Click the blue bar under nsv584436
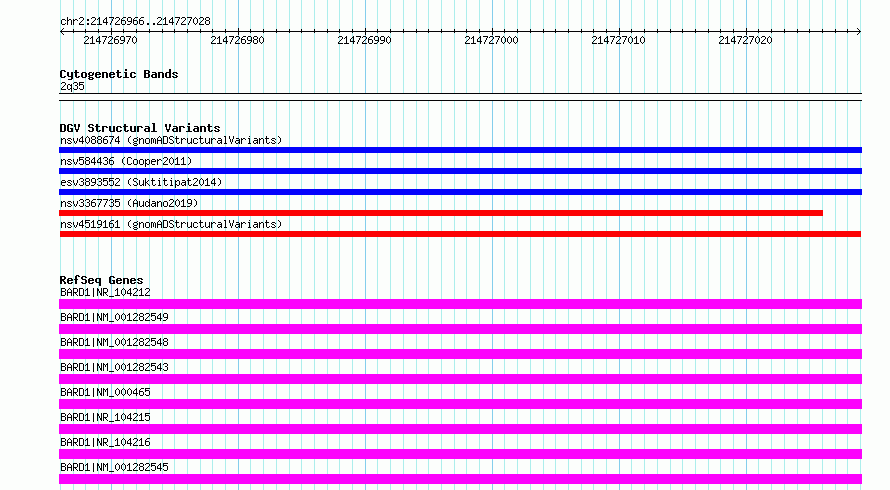 460,171
